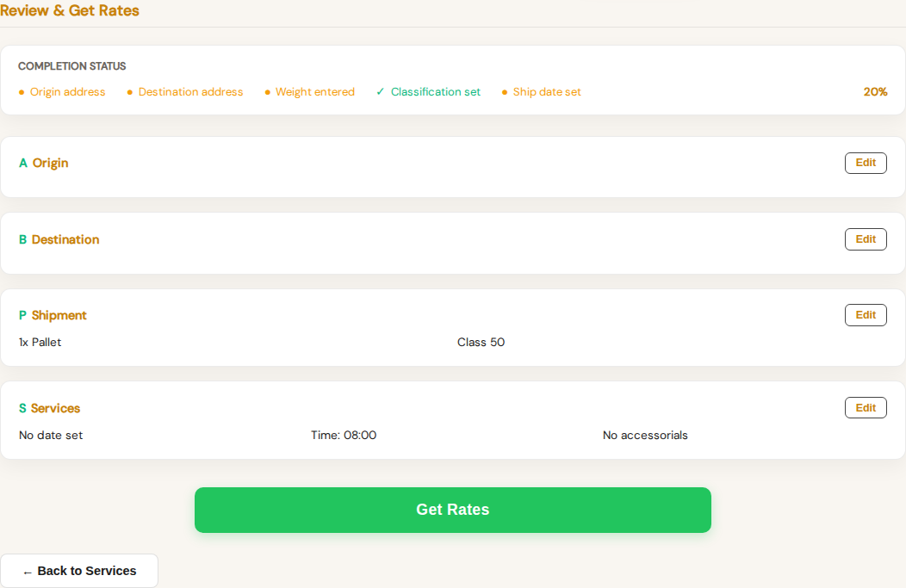Select the A badge beside Origin
The height and width of the screenshot is (588, 906).
[x=22, y=163]
